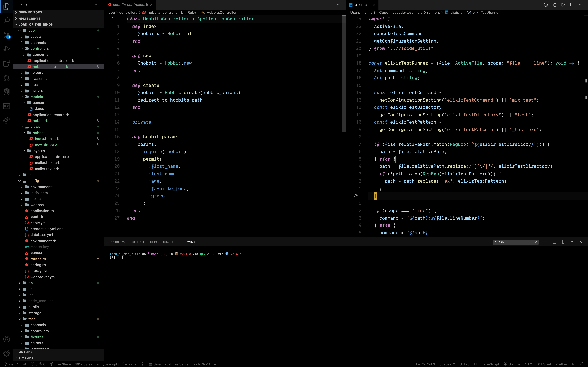588x367 pixels.
Task: Open the Run and Debug view
Action: click(x=7, y=49)
